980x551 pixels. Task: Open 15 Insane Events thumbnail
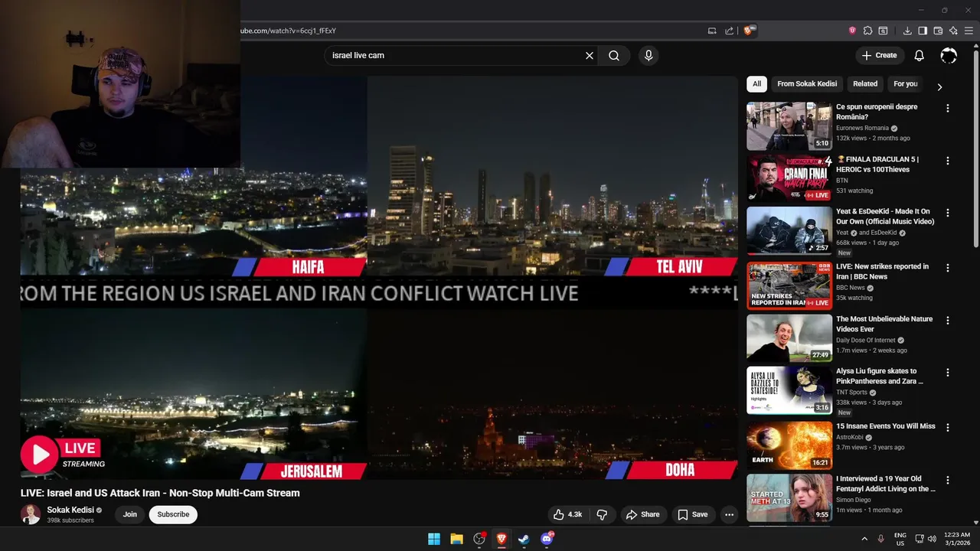point(789,445)
